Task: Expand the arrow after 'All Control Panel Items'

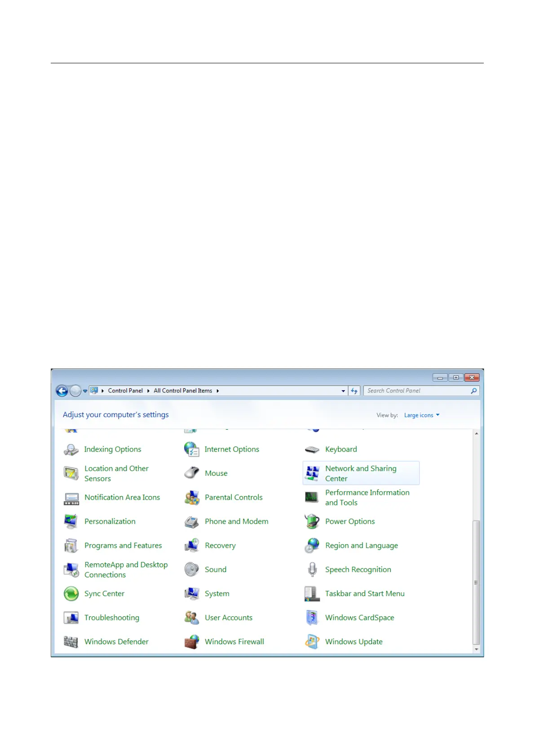Action: [218, 391]
